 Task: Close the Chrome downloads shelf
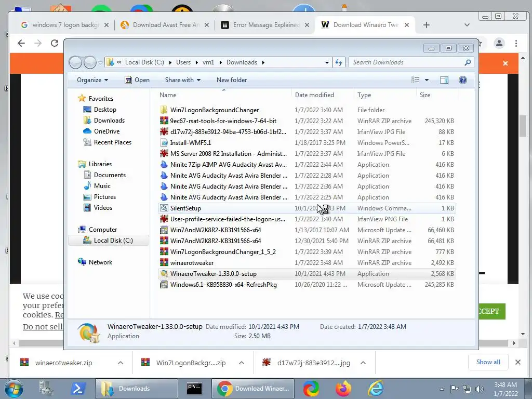point(518,362)
